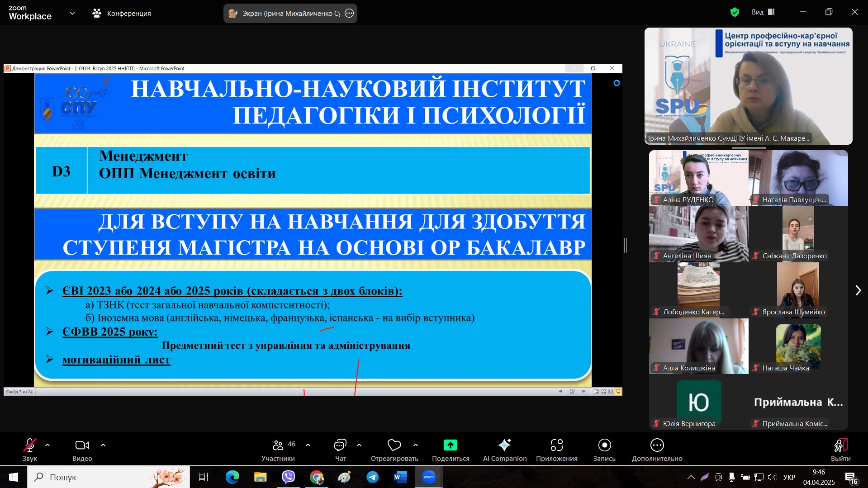Open options ellipsis on the shared screen tab
868x488 pixels.
pyautogui.click(x=349, y=14)
